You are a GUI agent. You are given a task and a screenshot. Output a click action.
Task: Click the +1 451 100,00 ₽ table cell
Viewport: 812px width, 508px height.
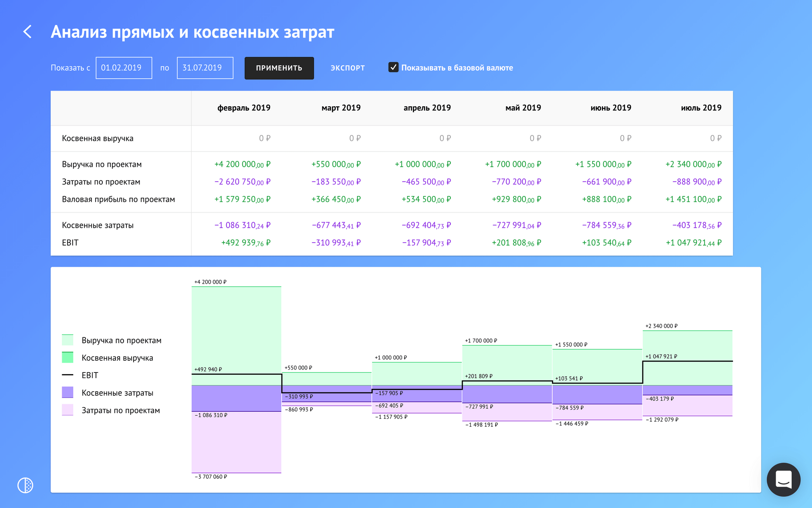(x=694, y=199)
